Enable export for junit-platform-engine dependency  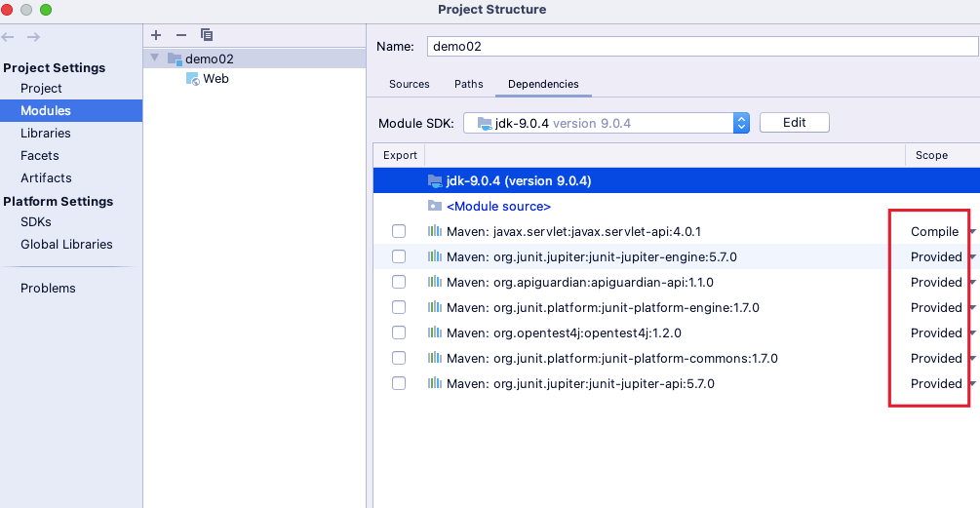click(399, 307)
